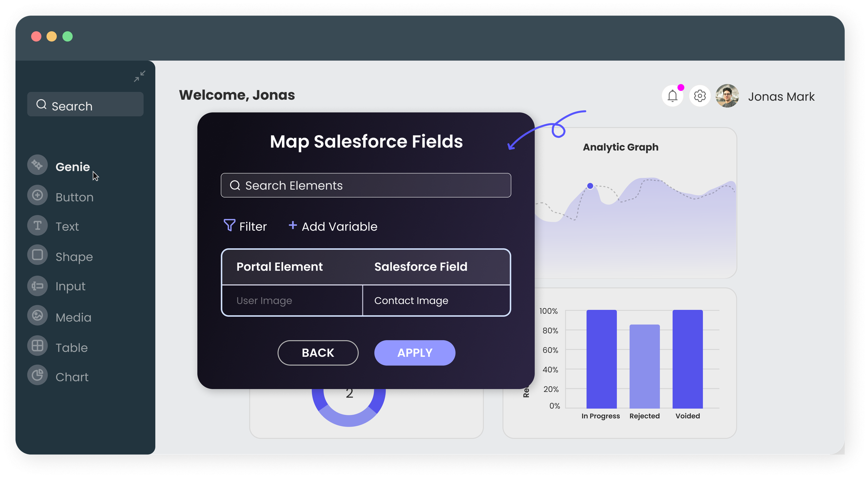Focus the sidebar Search box
This screenshot has height=478, width=868.
[x=85, y=105]
